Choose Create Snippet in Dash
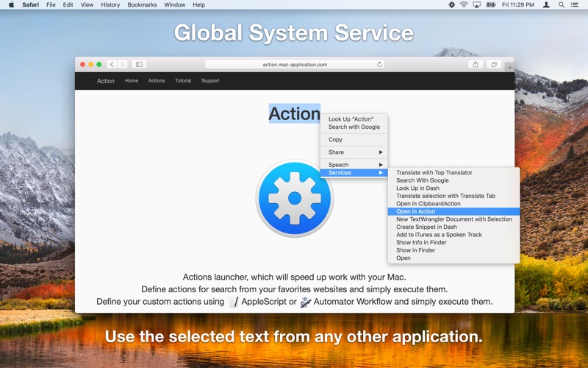 pyautogui.click(x=454, y=227)
